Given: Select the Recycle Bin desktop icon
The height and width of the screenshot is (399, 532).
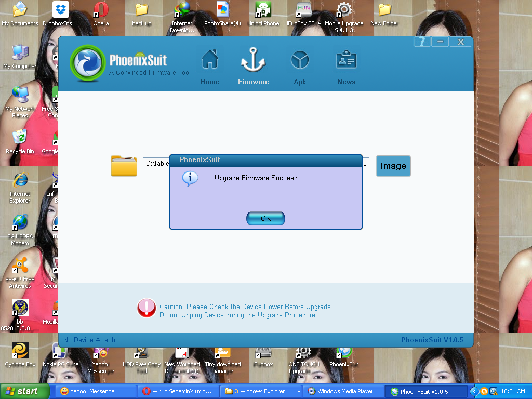Looking at the screenshot, I should click(x=20, y=141).
